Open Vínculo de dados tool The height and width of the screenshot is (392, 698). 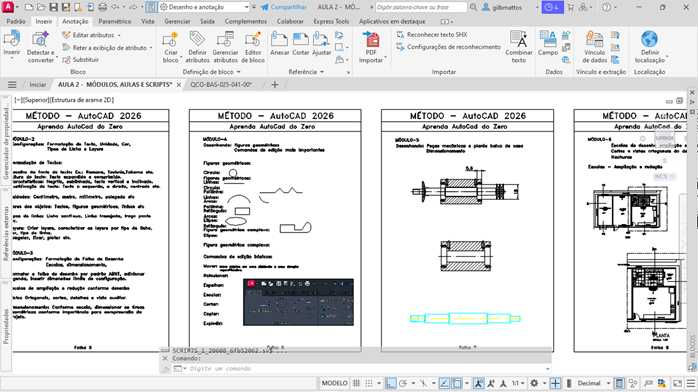594,47
